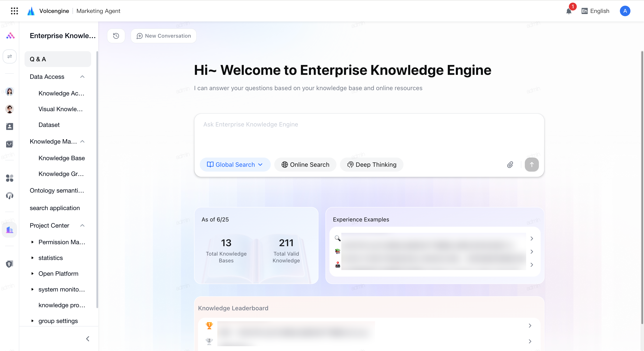Screen dimensions: 644x351
Task: Click the sidebar switch arrows icon
Action: (x=9, y=56)
